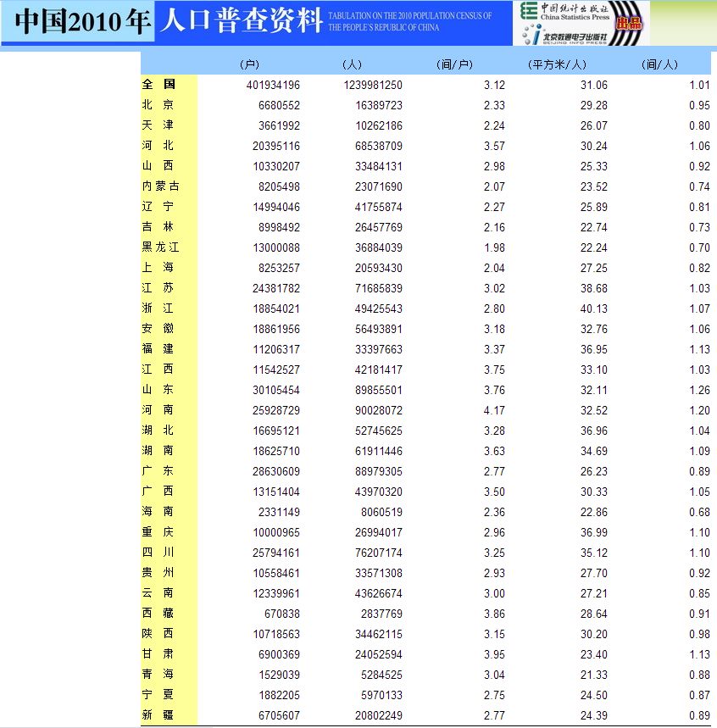
Task: Click the 河南 row label
Action: tap(158, 410)
